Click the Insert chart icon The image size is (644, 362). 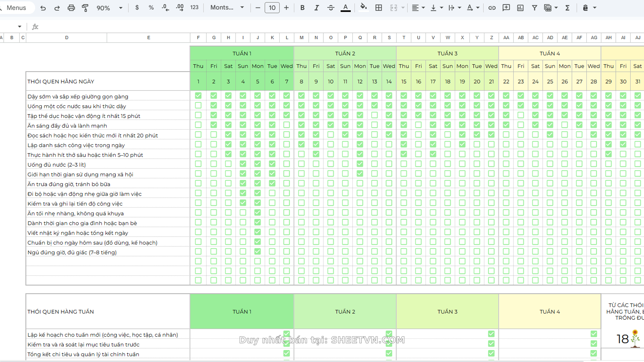click(520, 8)
